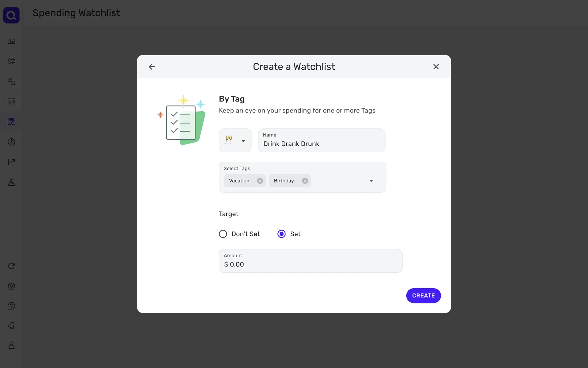588x368 pixels.
Task: Remove the Birthday tag chip
Action: tap(305, 181)
